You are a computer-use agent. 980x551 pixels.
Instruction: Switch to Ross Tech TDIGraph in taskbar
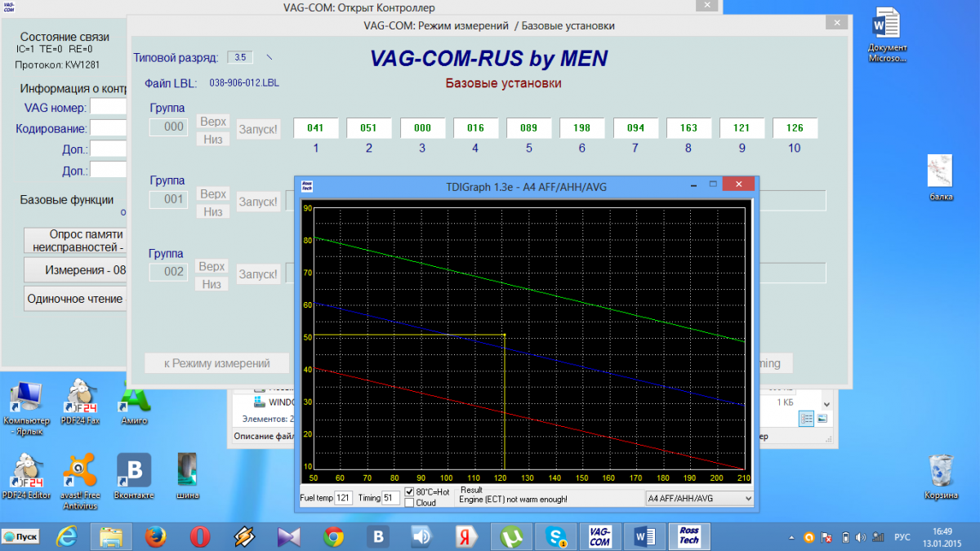[689, 536]
